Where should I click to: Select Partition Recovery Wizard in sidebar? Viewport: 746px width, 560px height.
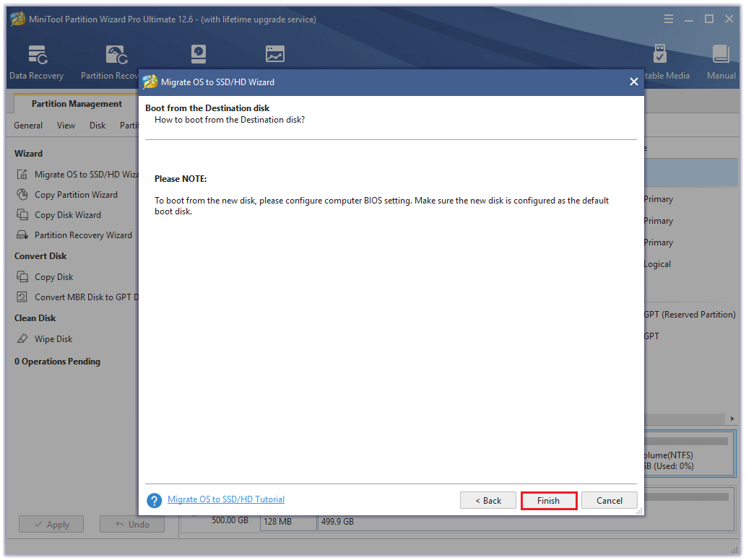pos(83,235)
